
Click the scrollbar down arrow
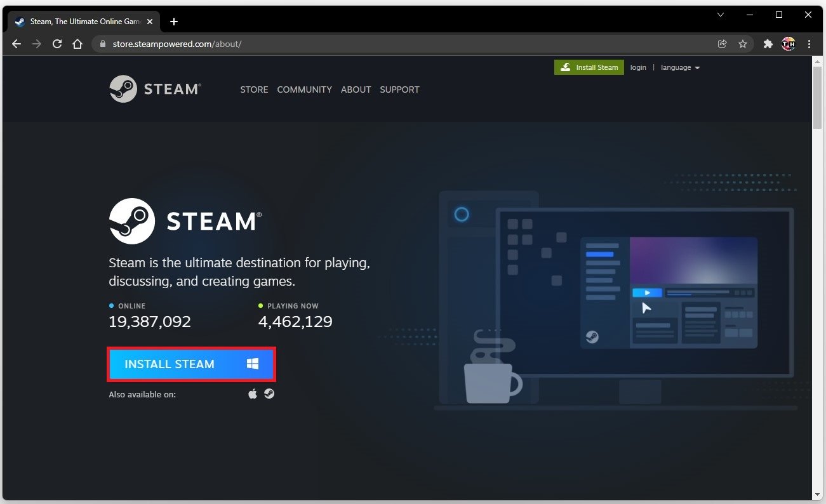click(x=818, y=494)
